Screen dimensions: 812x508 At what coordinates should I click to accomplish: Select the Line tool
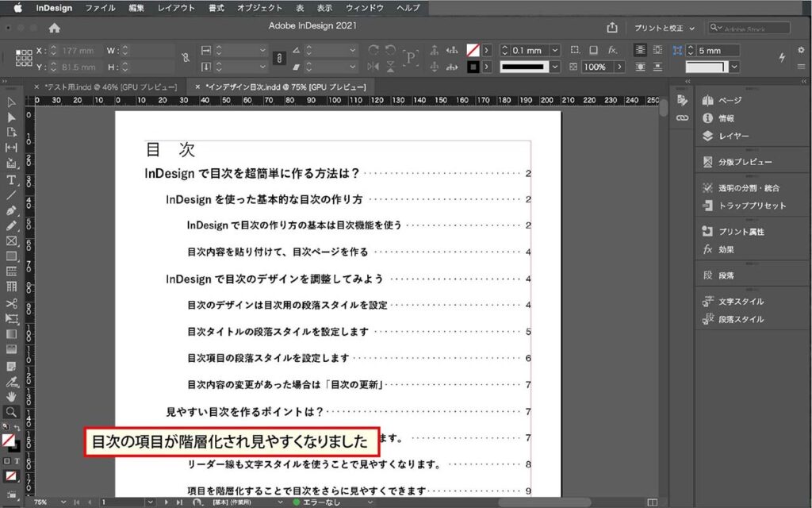pyautogui.click(x=11, y=195)
